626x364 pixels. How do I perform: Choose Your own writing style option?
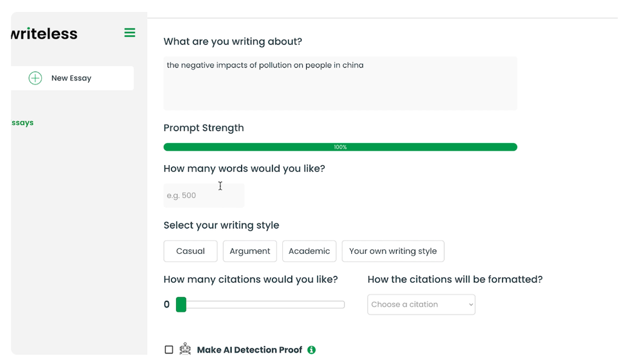pos(393,251)
